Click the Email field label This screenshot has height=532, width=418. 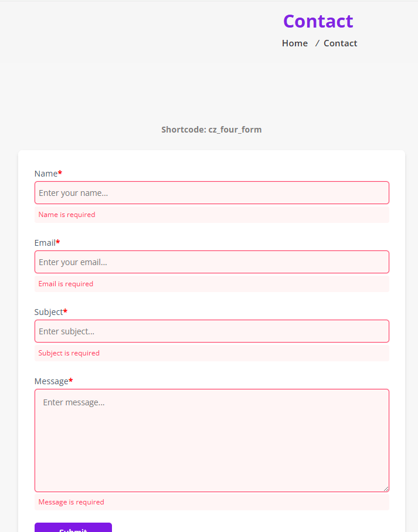coord(45,243)
